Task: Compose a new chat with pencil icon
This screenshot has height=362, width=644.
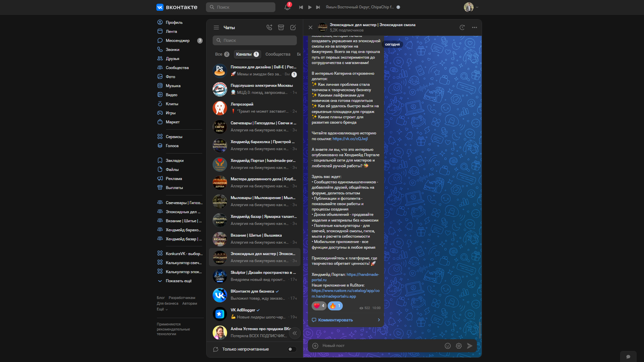Action: point(293,27)
